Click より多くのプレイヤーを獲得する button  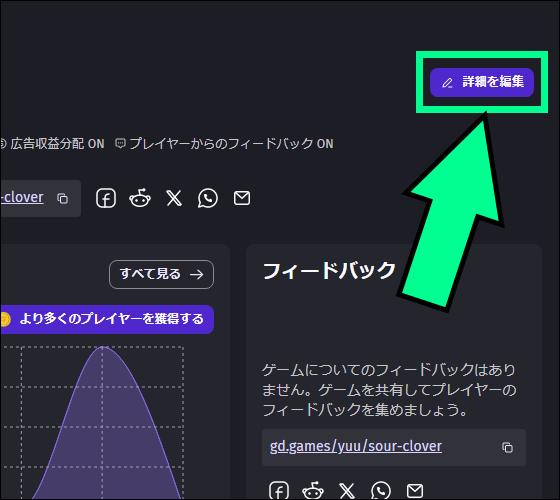(107, 319)
